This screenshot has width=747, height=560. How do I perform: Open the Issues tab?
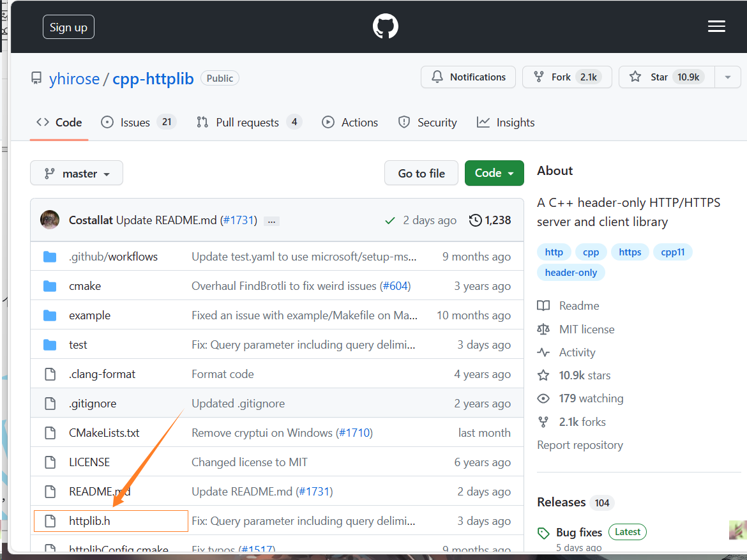[139, 123]
